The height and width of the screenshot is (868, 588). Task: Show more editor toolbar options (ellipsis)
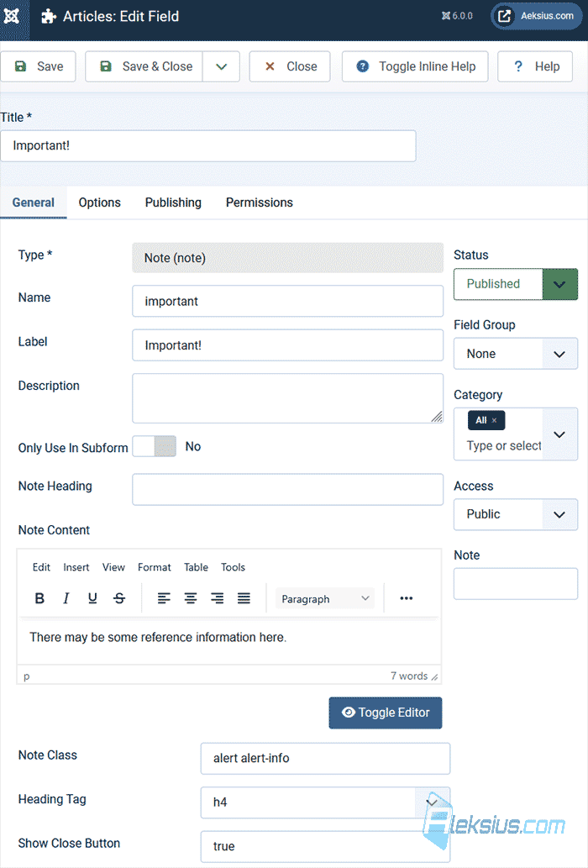point(406,598)
